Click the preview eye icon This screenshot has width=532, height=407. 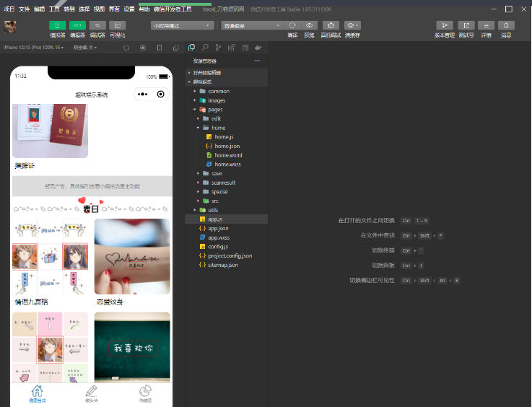coord(309,25)
